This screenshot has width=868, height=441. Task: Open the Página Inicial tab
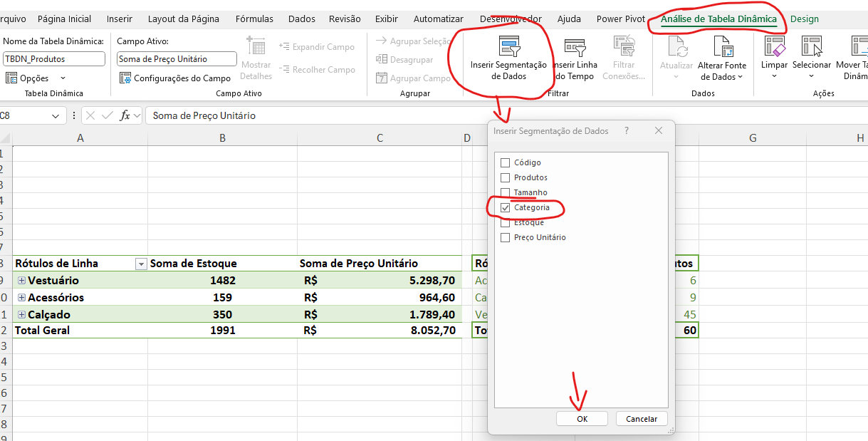64,19
